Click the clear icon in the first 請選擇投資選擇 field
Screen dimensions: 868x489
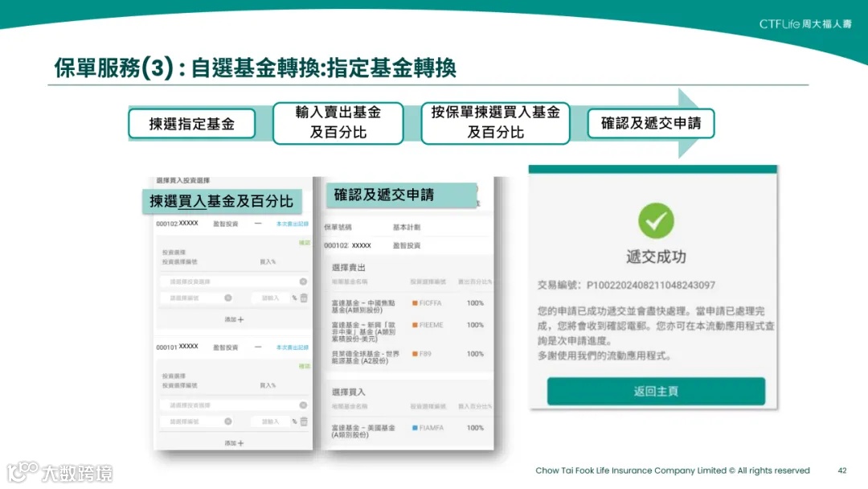305,280
